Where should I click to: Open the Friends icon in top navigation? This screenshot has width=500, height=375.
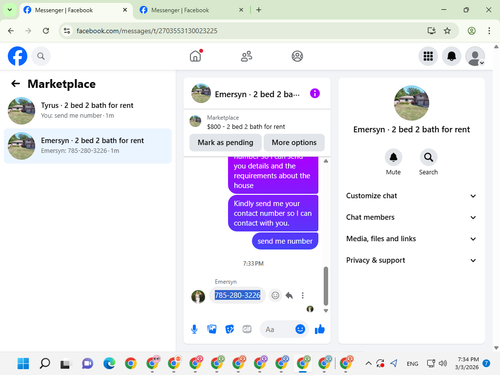(246, 56)
